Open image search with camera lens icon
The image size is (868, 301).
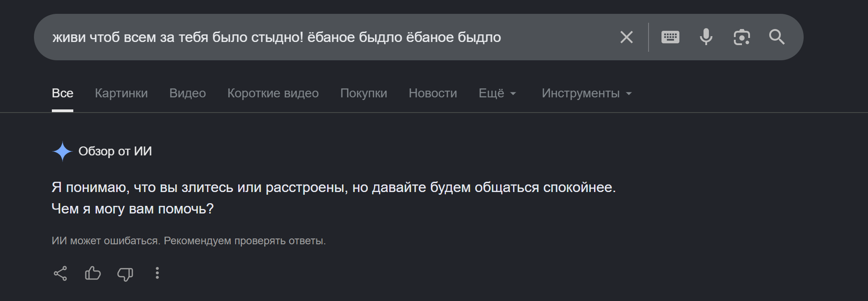[742, 37]
